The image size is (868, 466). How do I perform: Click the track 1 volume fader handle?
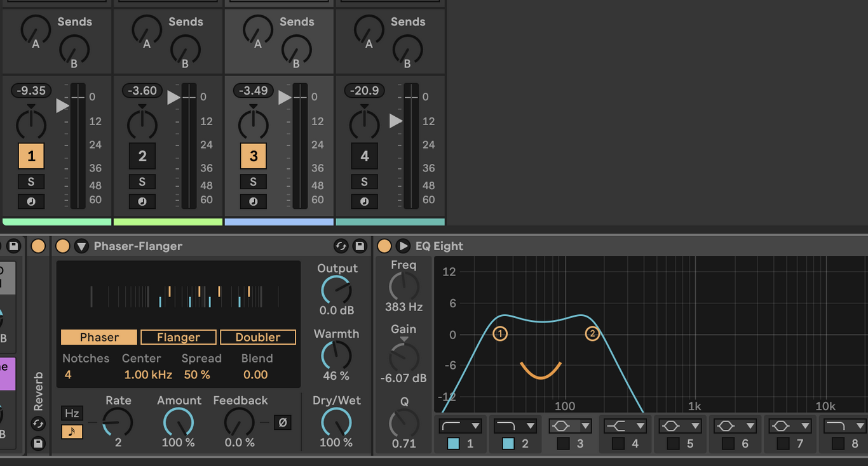[x=62, y=105]
